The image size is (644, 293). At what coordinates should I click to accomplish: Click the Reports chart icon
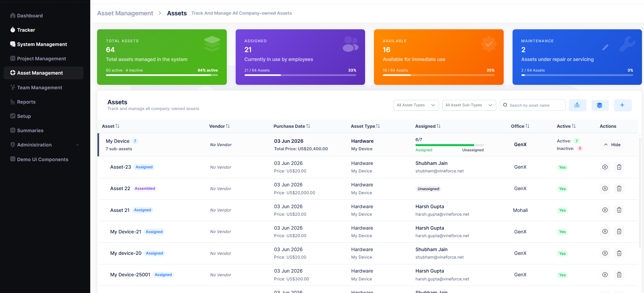[x=13, y=102]
